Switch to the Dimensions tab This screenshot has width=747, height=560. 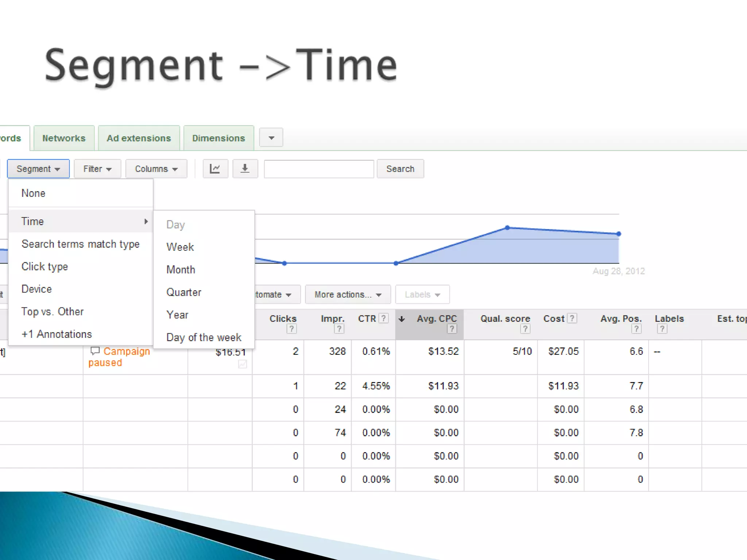tap(218, 138)
